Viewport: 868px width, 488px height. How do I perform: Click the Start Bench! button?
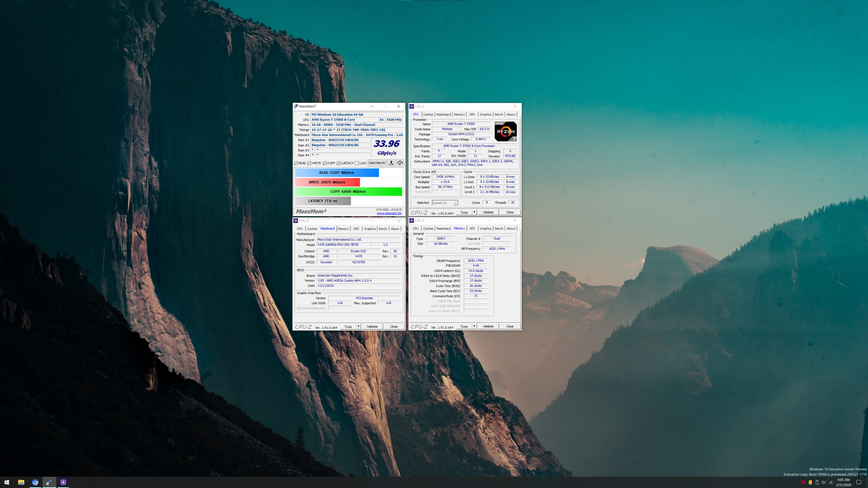tap(377, 163)
